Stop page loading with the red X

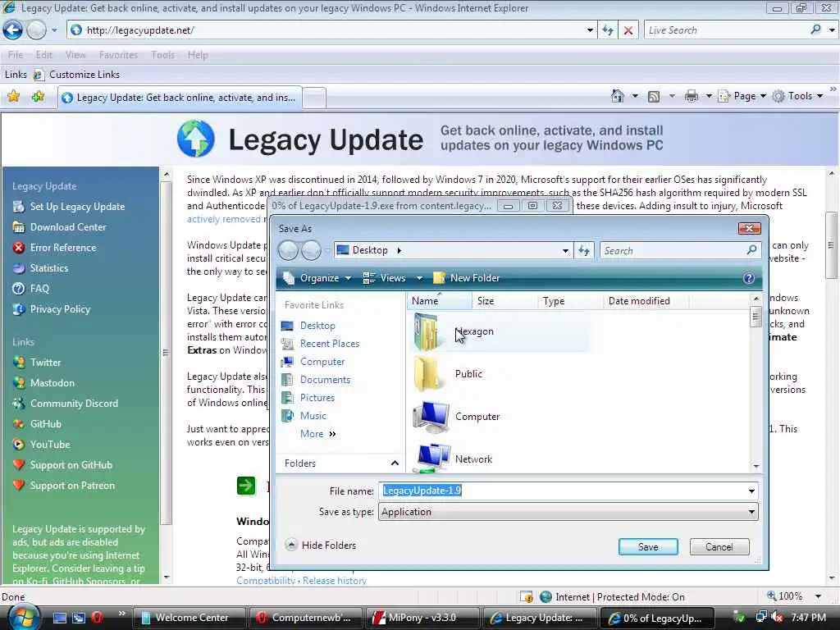tap(628, 30)
